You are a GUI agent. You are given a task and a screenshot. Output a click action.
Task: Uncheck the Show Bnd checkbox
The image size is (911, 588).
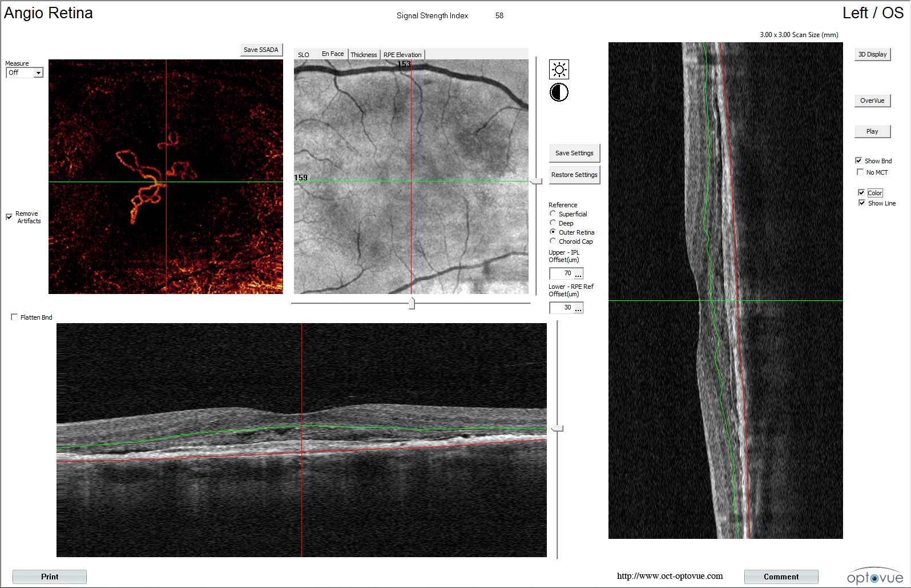coord(858,160)
